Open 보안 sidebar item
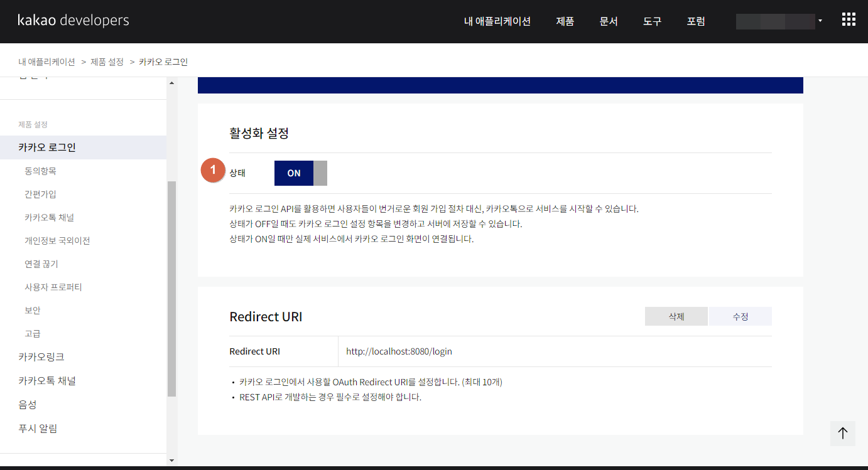The image size is (868, 470). click(33, 310)
